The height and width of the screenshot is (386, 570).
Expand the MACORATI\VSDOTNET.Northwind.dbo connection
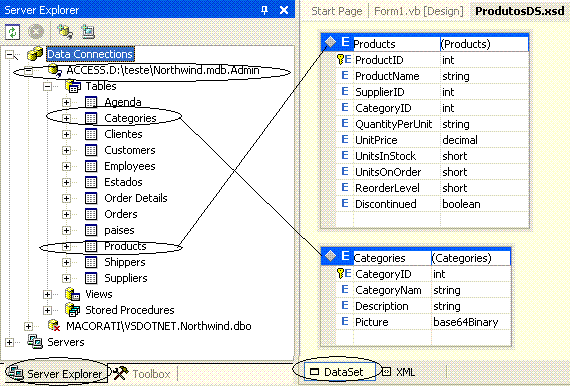coord(28,326)
